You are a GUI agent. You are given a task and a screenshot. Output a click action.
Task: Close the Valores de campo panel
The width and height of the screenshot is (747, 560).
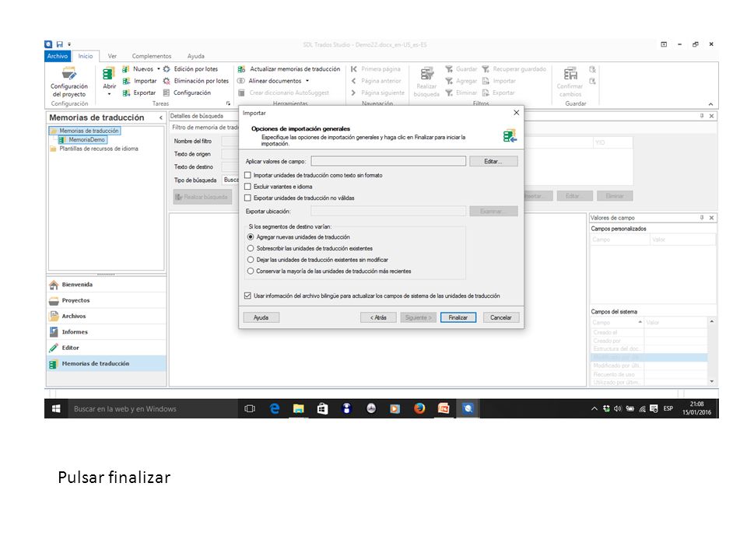pos(712,218)
